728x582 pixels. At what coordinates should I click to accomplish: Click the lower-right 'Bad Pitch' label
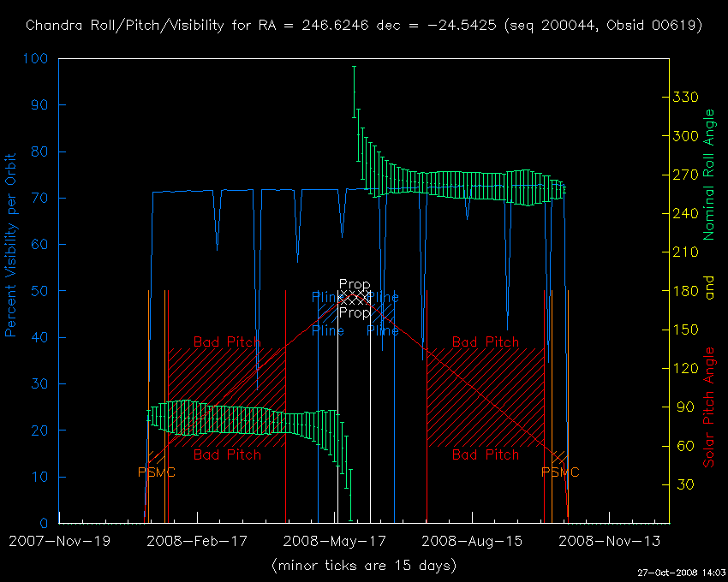point(486,454)
